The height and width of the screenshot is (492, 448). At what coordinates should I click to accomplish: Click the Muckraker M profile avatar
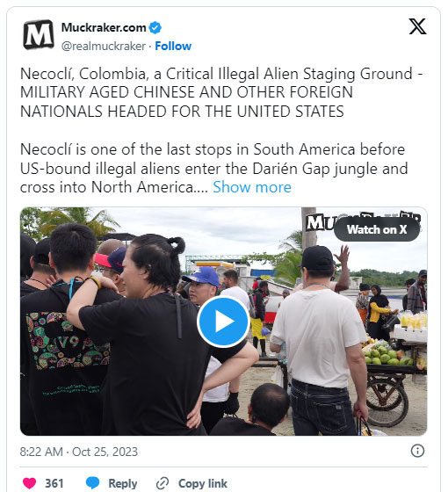(39, 34)
